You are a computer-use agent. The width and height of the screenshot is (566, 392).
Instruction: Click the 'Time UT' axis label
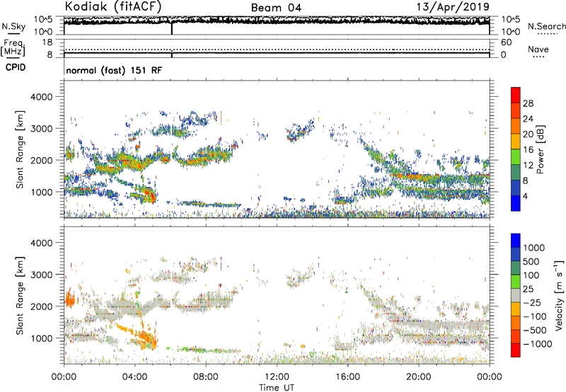277,388
